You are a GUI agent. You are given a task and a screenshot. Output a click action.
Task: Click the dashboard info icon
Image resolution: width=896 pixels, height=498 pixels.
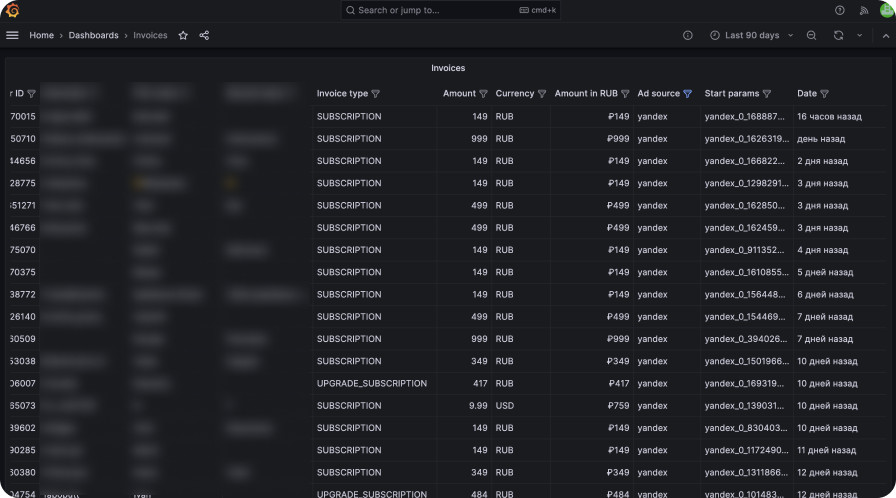pyautogui.click(x=688, y=35)
